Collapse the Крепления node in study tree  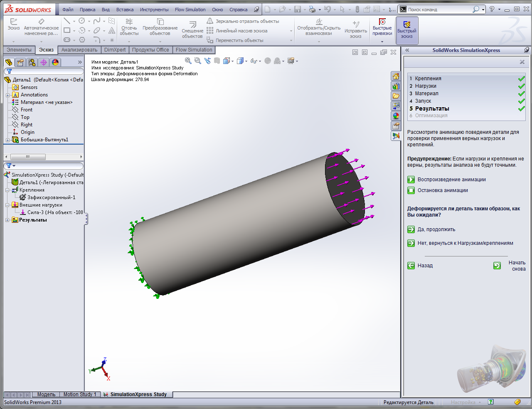click(7, 190)
